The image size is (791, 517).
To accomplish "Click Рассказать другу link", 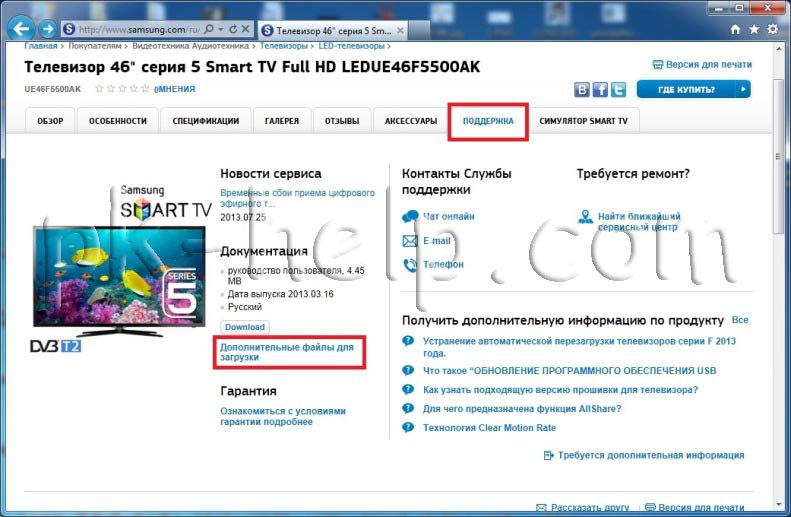I will (x=590, y=507).
